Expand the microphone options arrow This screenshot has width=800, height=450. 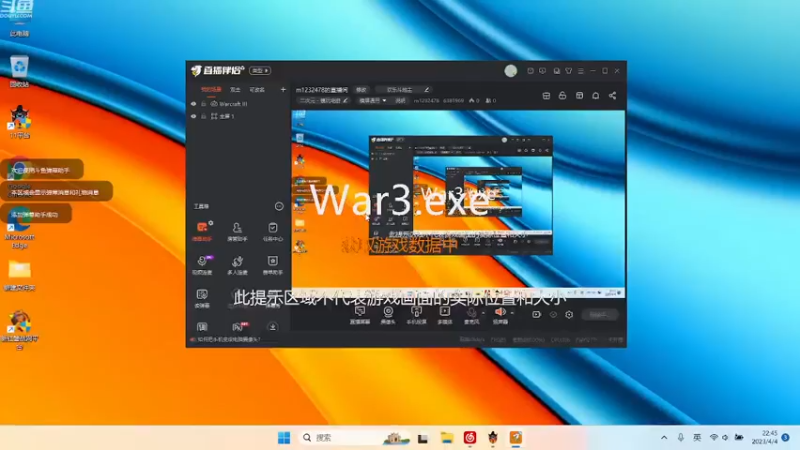(483, 313)
